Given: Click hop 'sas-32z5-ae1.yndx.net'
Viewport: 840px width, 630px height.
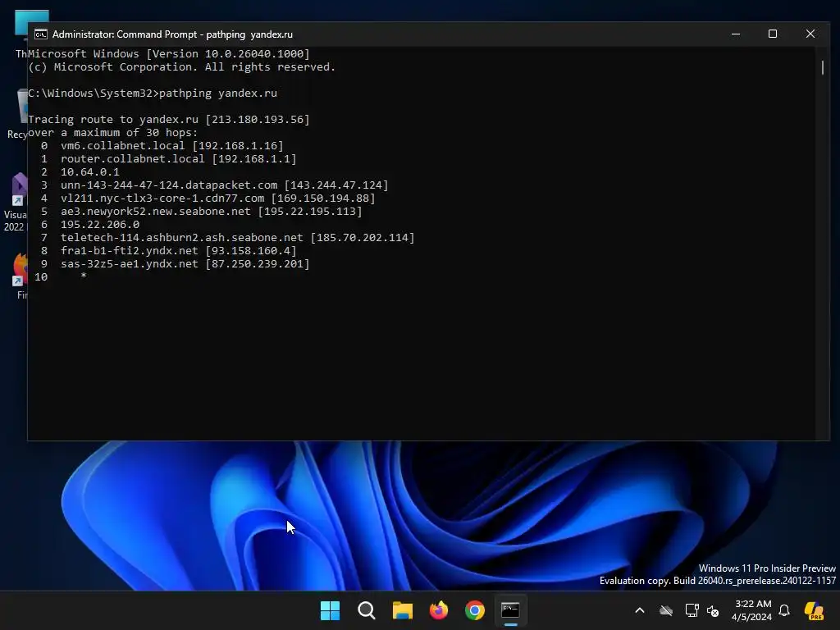Looking at the screenshot, I should click(130, 264).
